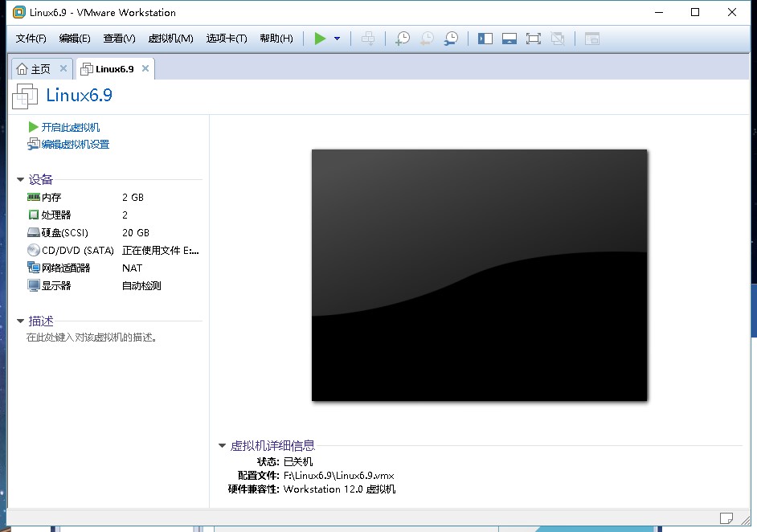Collapse the 描述 section

coord(20,321)
